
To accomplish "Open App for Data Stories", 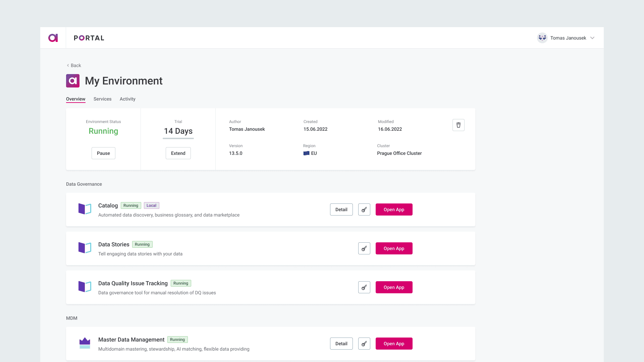I will [x=394, y=248].
